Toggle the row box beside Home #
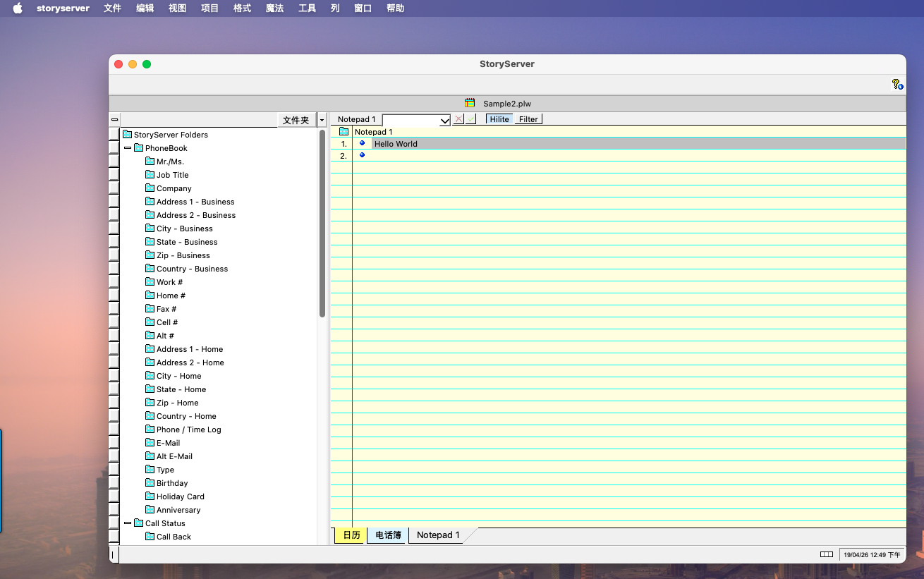The height and width of the screenshot is (579, 924). (x=114, y=295)
